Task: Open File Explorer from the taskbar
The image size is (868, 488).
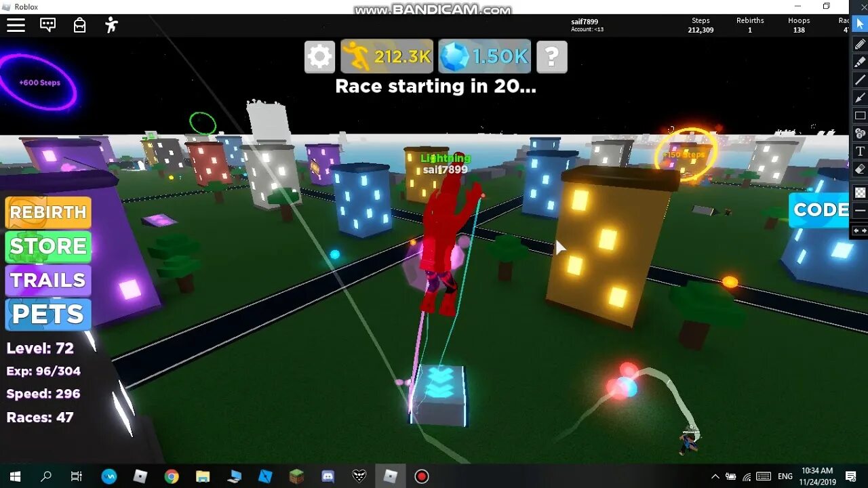Action: coord(203,476)
